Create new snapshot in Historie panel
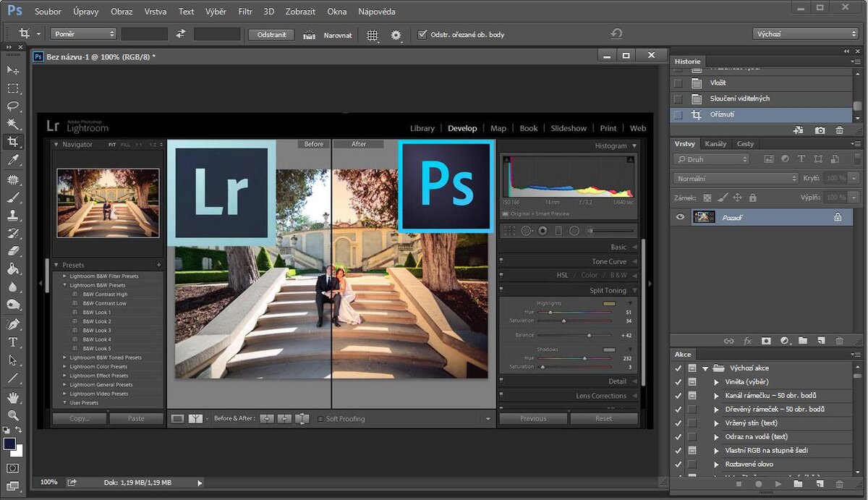This screenshot has width=868, height=500. click(x=820, y=130)
